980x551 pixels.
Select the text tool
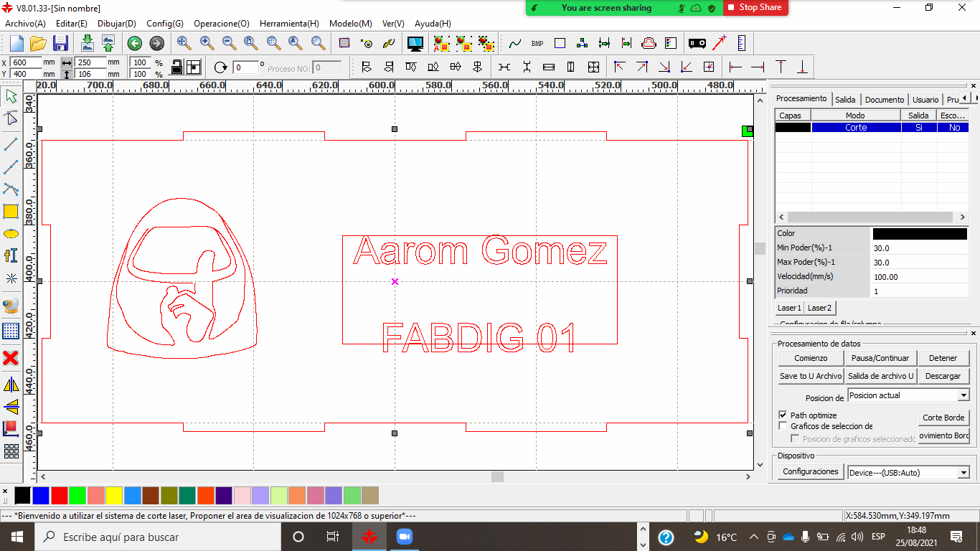click(x=11, y=255)
